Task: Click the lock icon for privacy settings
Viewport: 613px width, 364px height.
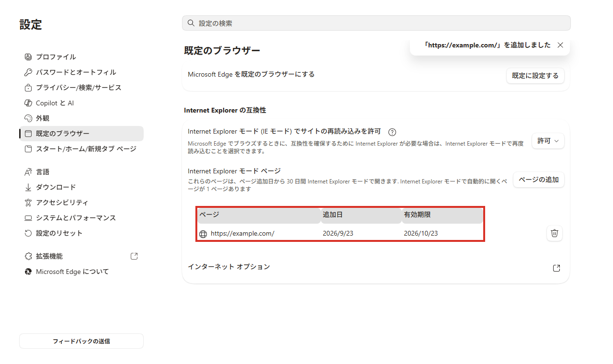Action: 28,88
